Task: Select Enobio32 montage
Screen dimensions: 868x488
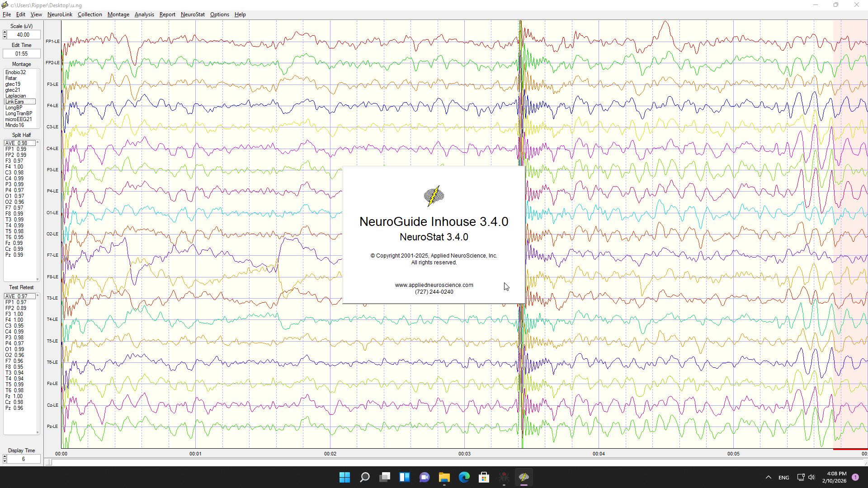Action: point(15,72)
